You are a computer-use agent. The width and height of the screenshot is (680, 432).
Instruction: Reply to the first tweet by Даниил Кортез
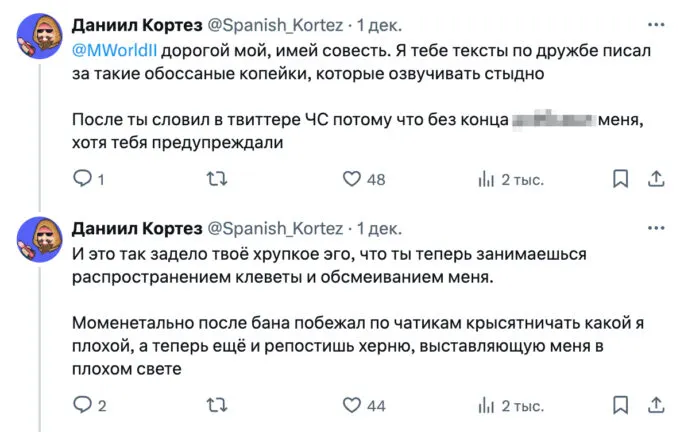point(84,179)
